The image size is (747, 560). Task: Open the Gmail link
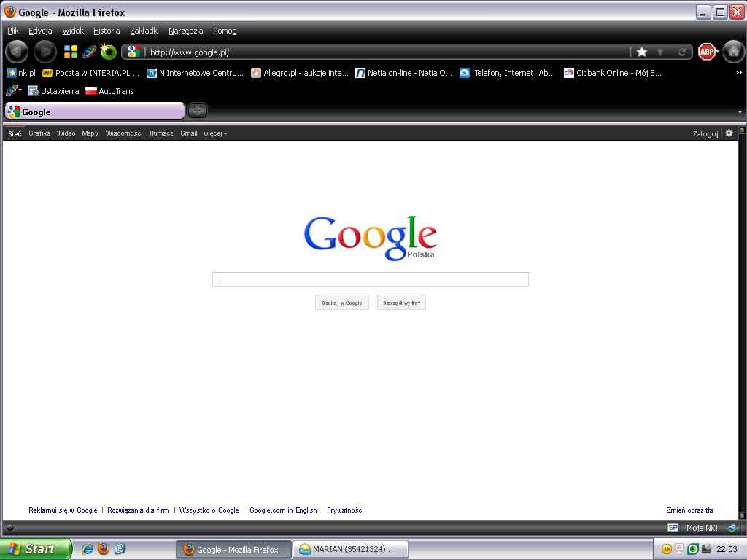point(189,133)
